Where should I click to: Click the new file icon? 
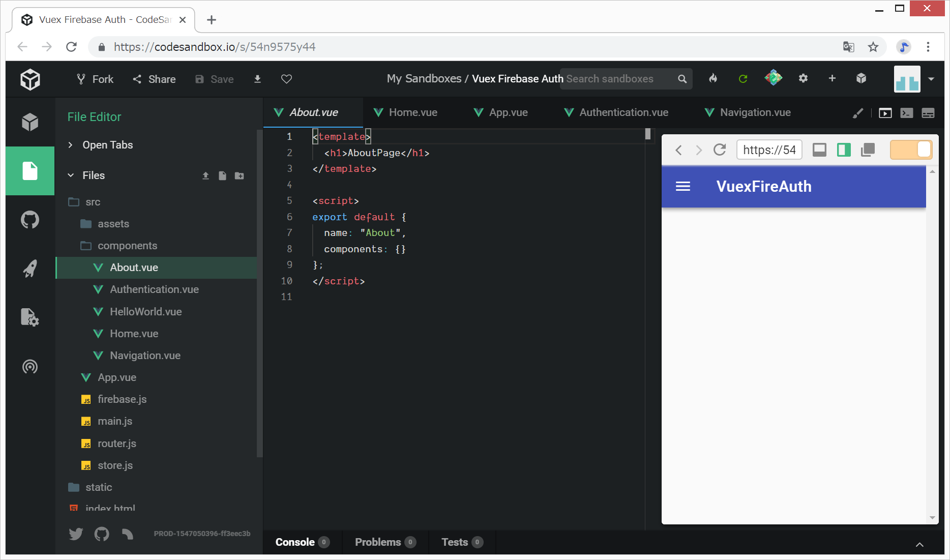222,175
